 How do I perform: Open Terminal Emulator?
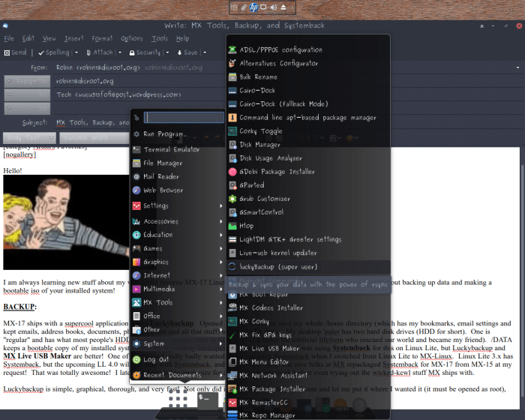pyautogui.click(x=178, y=149)
